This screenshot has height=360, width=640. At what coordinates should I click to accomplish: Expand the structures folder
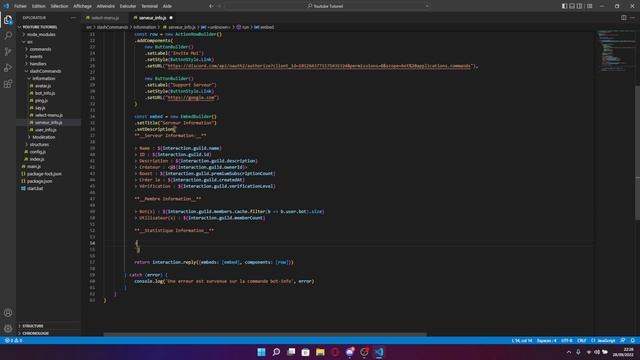[x=49, y=144]
